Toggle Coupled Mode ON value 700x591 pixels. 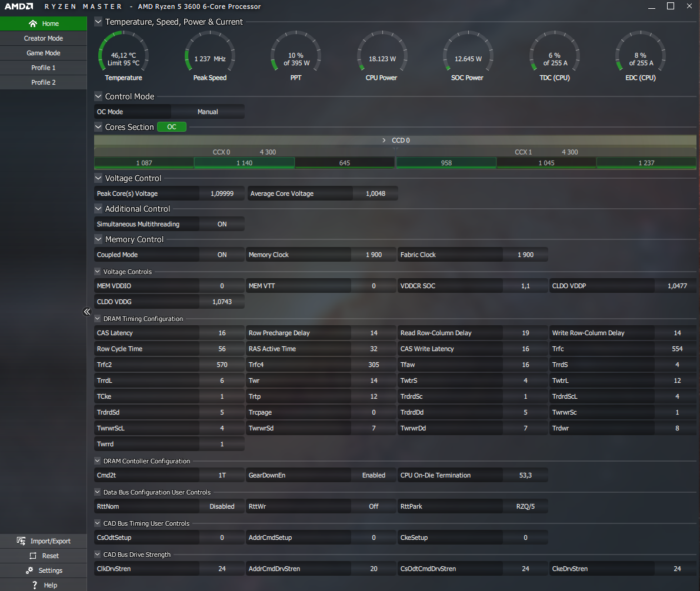coord(222,255)
